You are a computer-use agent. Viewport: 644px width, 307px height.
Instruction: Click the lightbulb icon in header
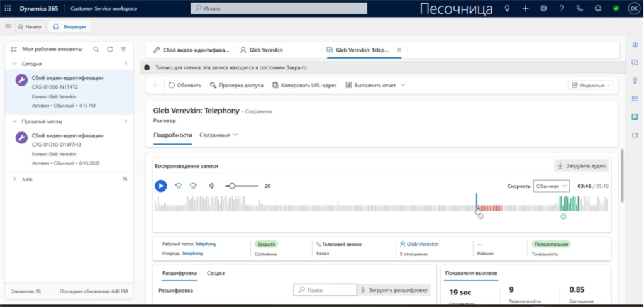[x=508, y=8]
